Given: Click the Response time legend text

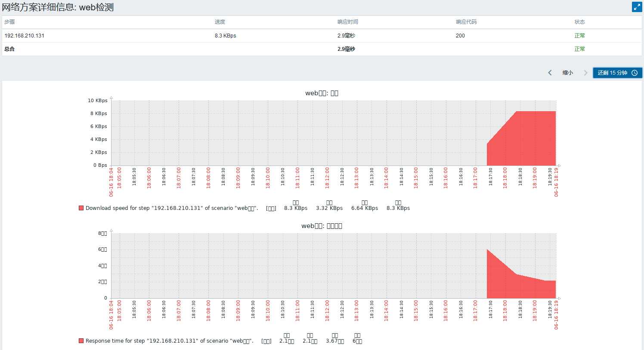Looking at the screenshot, I should (x=169, y=341).
